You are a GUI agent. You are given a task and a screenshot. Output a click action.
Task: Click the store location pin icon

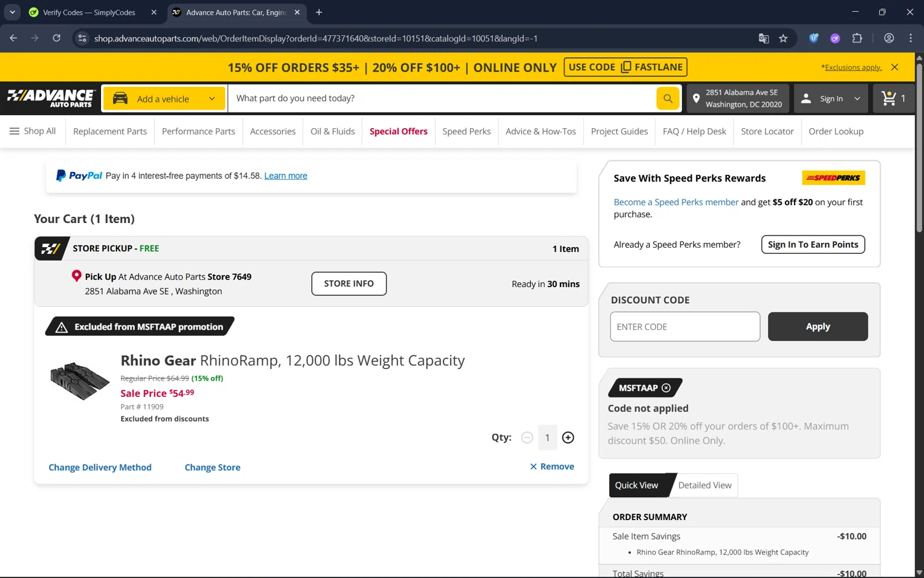coord(696,99)
